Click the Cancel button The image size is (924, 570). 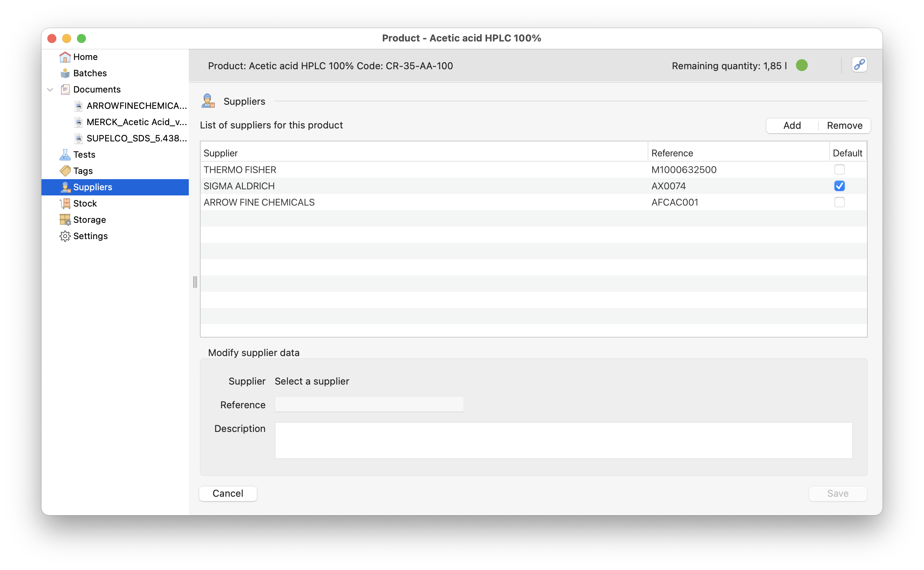[228, 493]
